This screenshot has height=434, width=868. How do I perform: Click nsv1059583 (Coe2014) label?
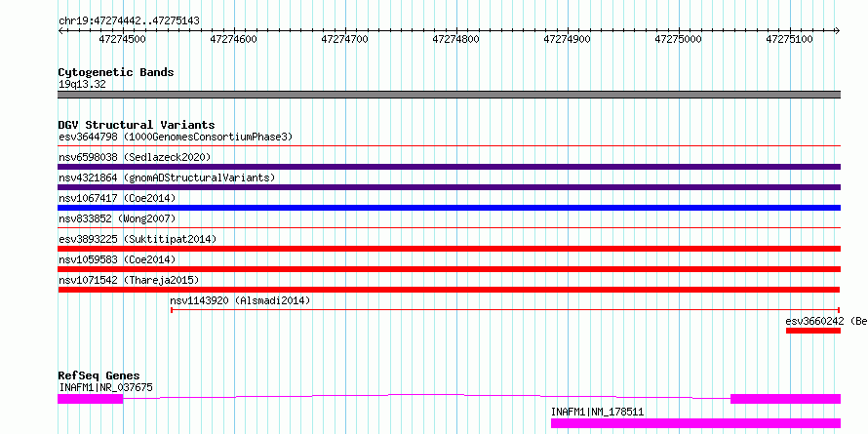(117, 259)
